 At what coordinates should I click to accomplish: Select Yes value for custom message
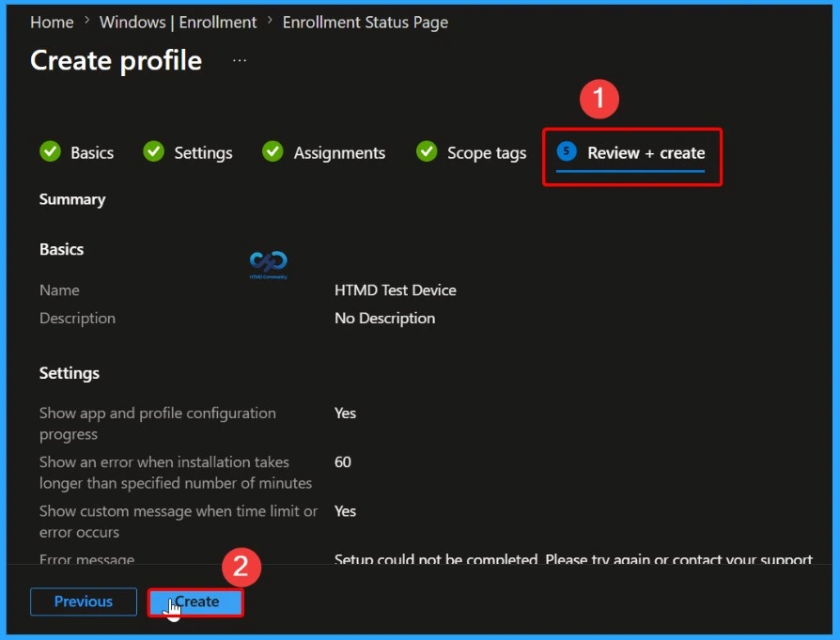(x=345, y=511)
